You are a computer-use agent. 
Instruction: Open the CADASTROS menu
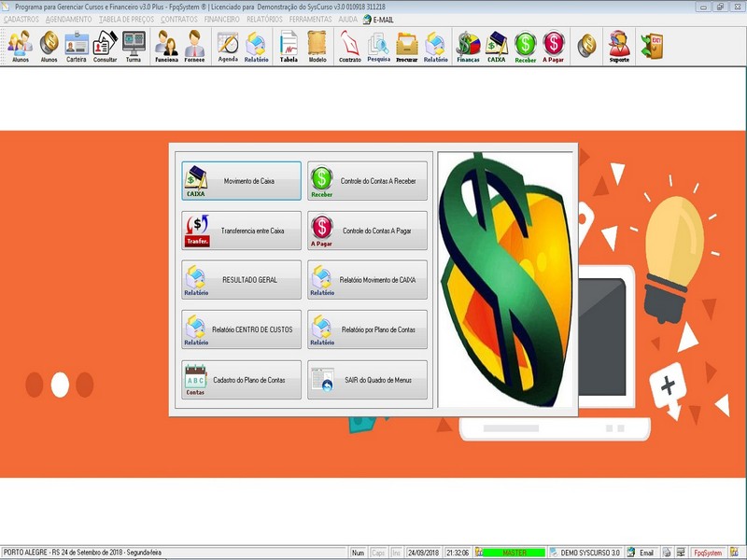[21, 20]
